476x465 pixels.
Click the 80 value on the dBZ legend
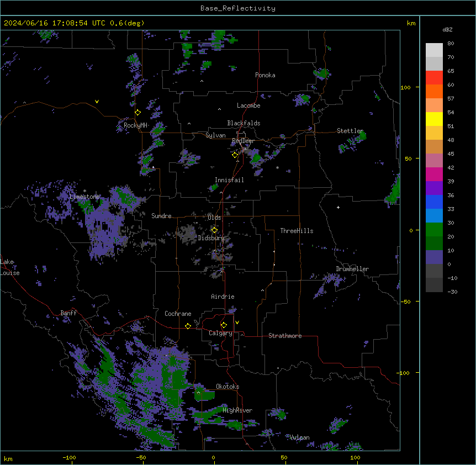(451, 44)
